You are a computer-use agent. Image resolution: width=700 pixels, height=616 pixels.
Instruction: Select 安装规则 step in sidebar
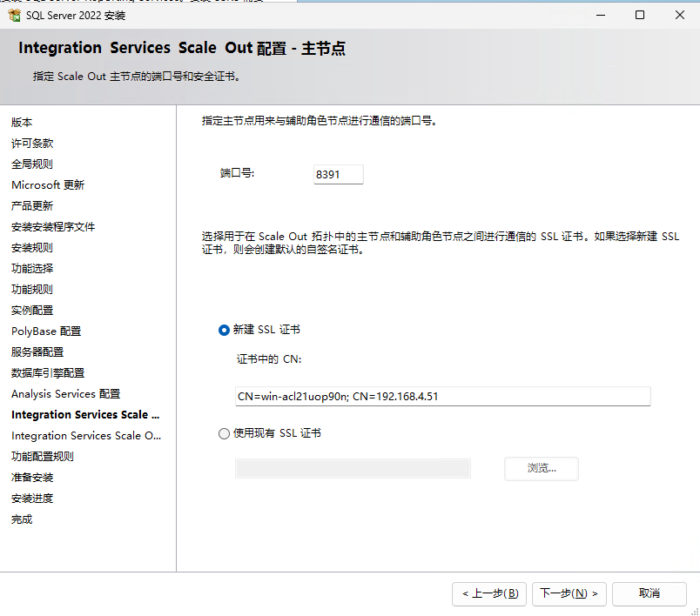click(32, 248)
